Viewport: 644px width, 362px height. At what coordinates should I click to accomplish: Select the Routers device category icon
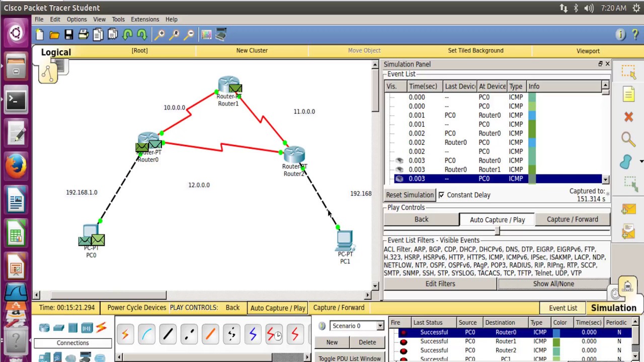point(44,328)
